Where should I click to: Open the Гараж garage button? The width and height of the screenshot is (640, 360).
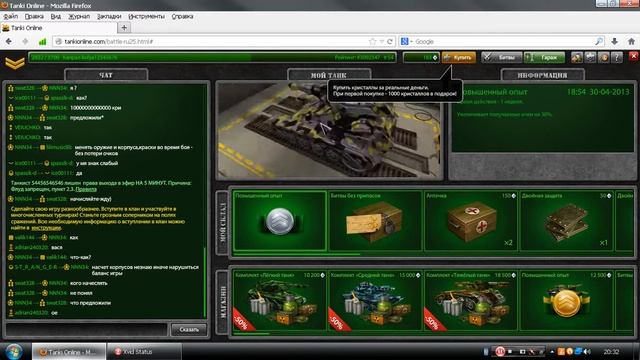point(544,58)
